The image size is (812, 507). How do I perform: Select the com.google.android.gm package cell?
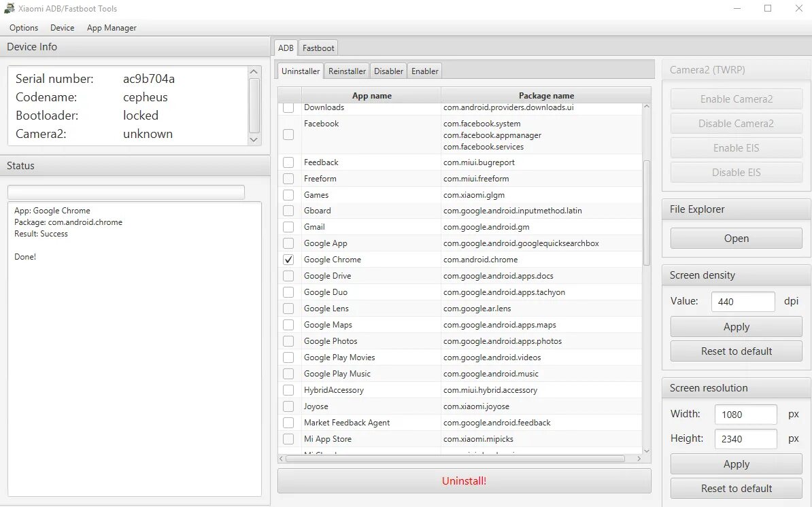(541, 227)
